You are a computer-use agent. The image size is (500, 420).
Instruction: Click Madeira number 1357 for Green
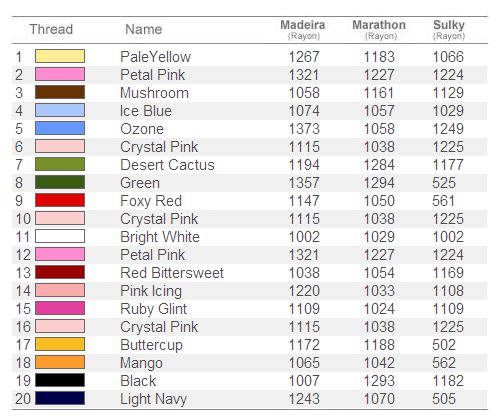[304, 183]
